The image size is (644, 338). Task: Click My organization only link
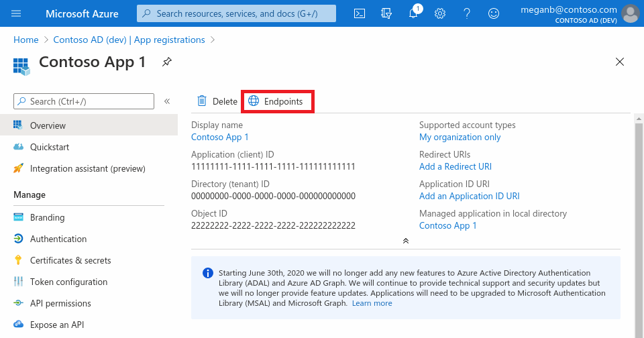pyautogui.click(x=460, y=137)
